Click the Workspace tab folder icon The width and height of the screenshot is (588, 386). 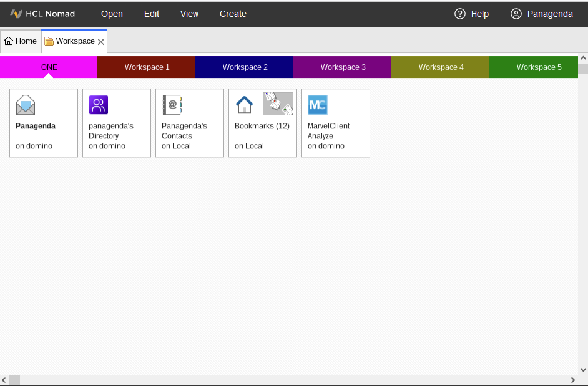pyautogui.click(x=49, y=41)
